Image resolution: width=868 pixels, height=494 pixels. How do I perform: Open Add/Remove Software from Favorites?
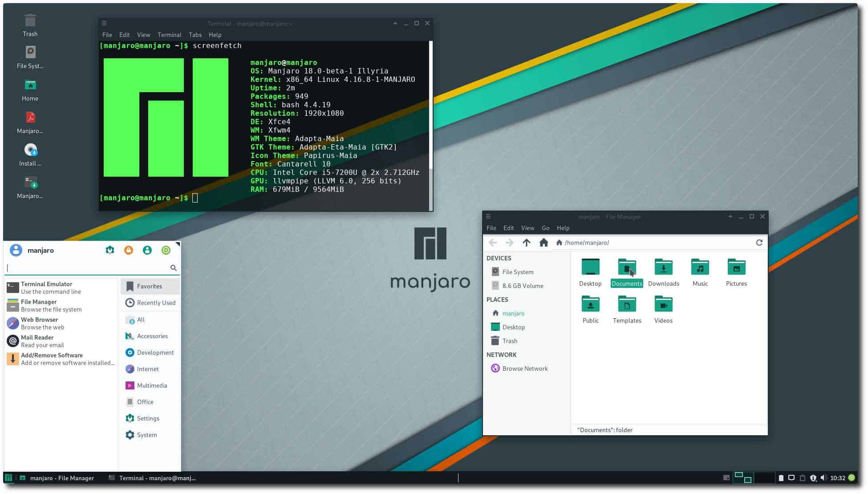tap(61, 359)
